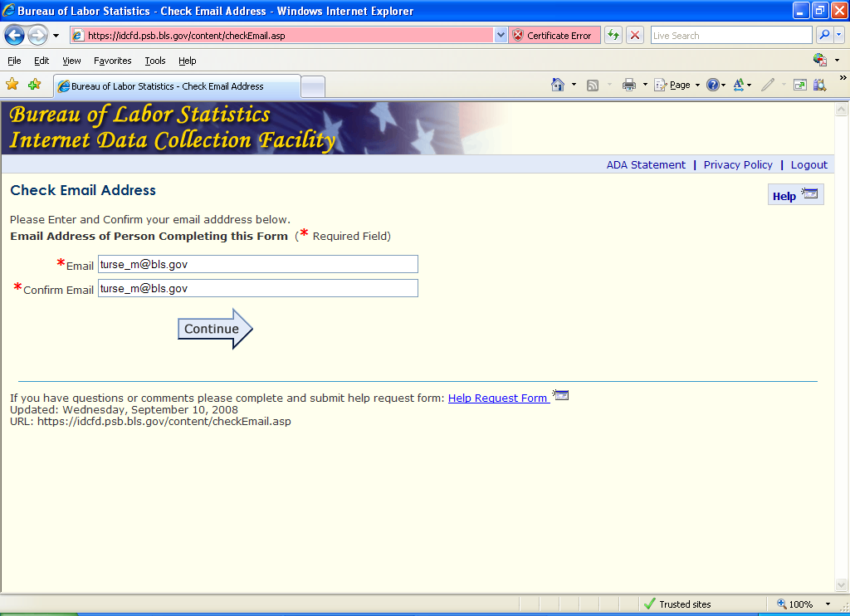Expand the address bar dropdown arrow
This screenshot has height=616, width=850.
501,36
